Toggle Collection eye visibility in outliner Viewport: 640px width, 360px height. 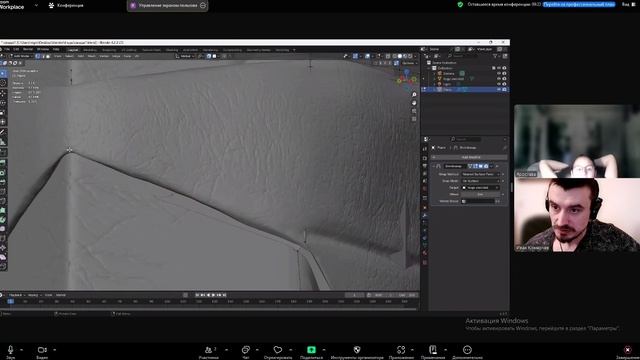(x=498, y=68)
